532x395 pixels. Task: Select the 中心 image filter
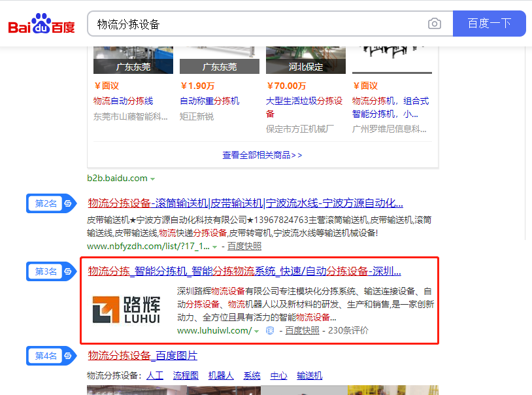278,375
